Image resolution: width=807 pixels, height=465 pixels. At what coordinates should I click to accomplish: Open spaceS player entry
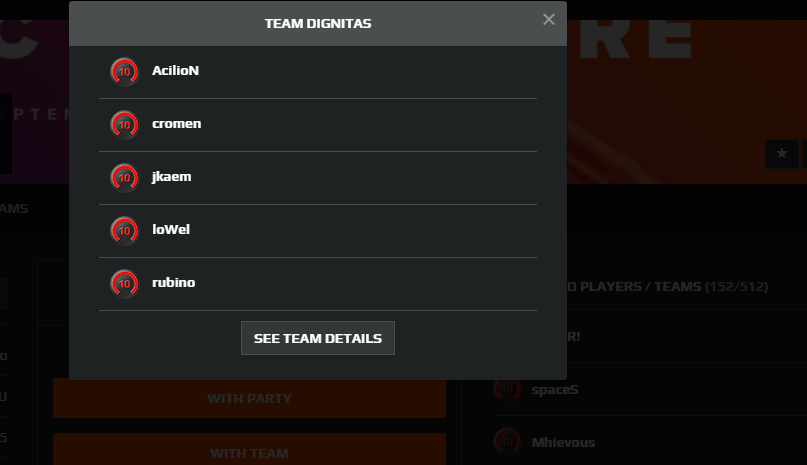[555, 389]
